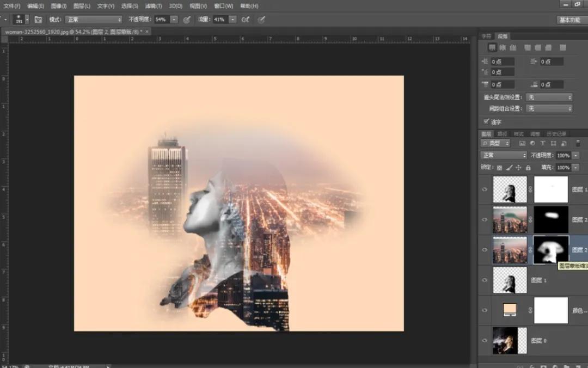Open the 图像(I) menu

pos(59,6)
